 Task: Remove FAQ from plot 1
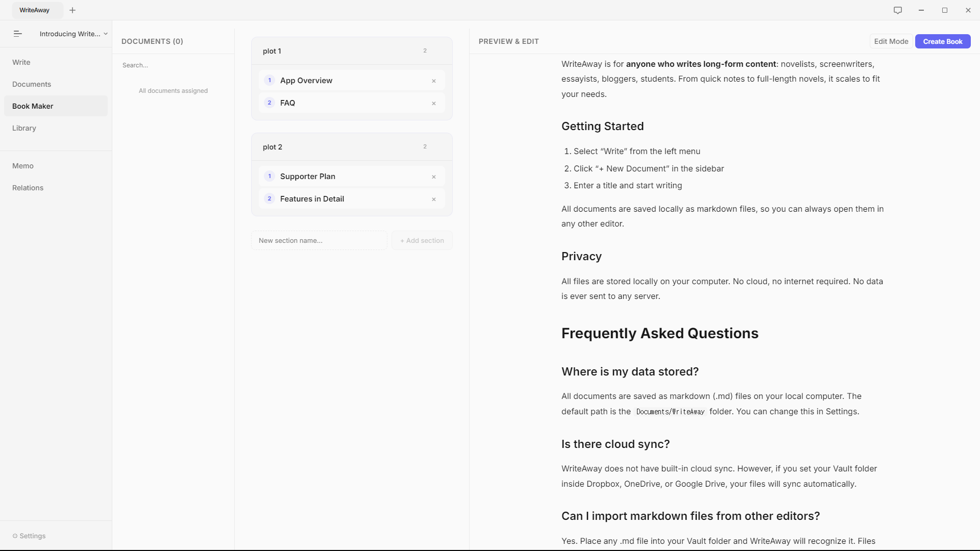tap(434, 104)
